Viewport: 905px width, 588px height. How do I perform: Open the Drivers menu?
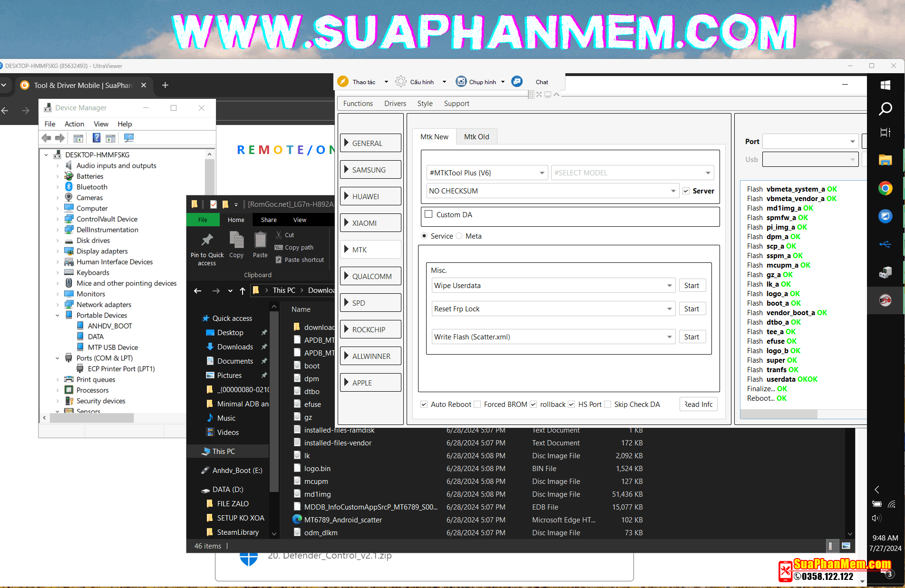pyautogui.click(x=395, y=104)
